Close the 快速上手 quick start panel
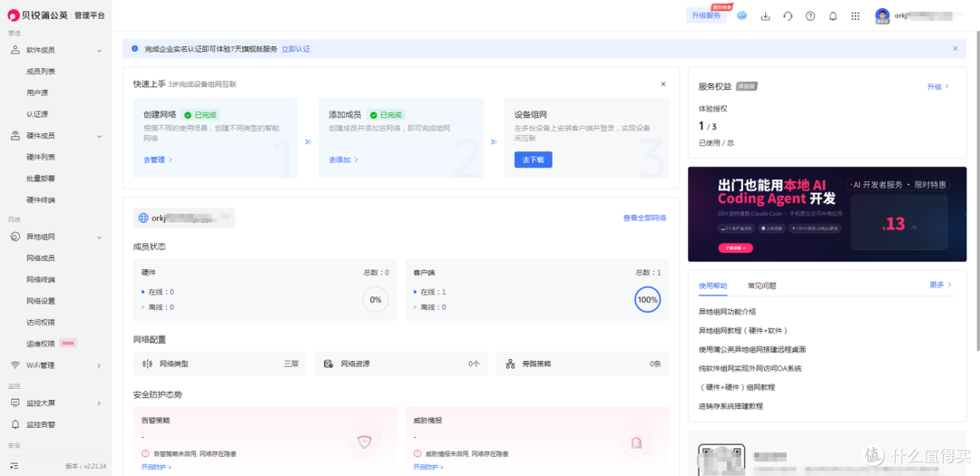Image resolution: width=980 pixels, height=476 pixels. [663, 83]
